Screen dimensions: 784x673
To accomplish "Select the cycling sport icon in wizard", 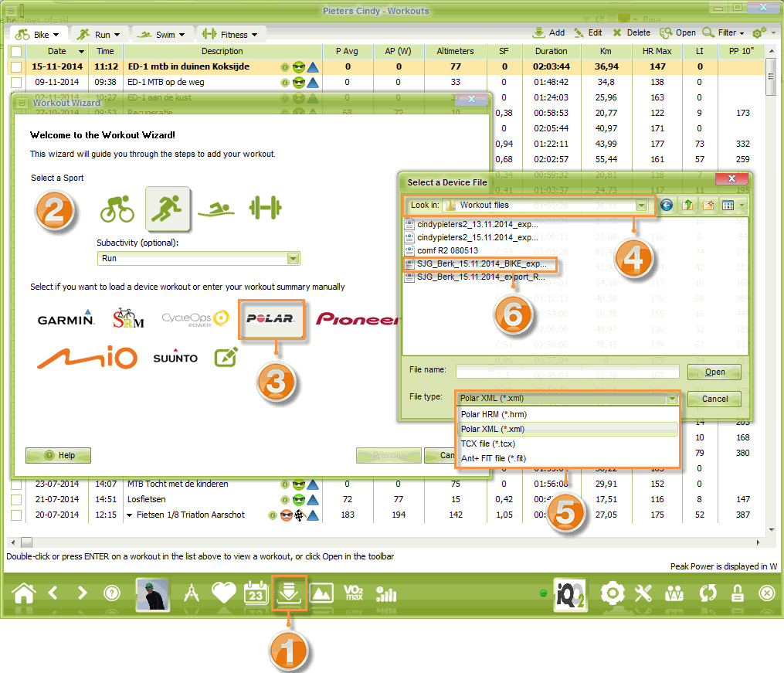I will point(117,209).
